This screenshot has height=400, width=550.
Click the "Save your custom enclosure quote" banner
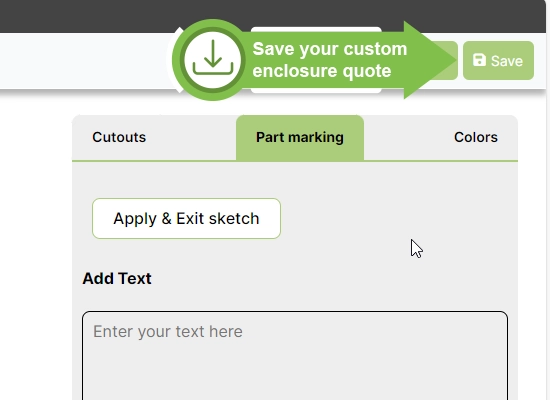pyautogui.click(x=314, y=60)
